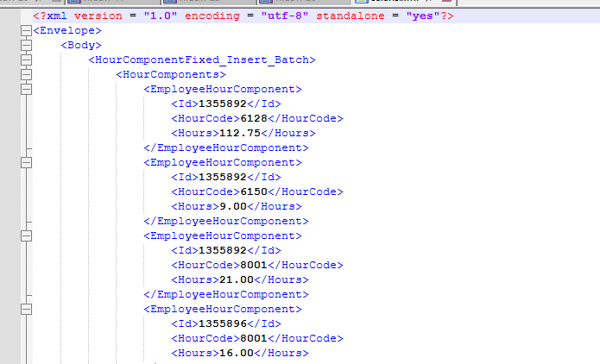
Task: Click the HourCode value 6150
Action: pos(254,191)
